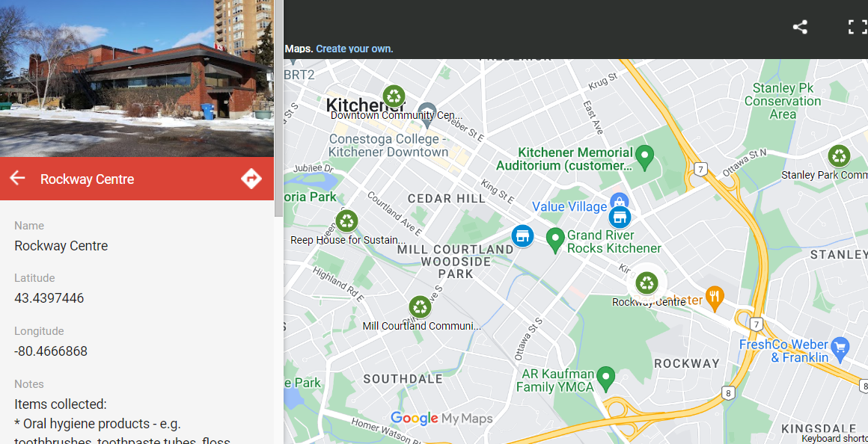868x444 pixels.
Task: Click the Stanley Pk Conservation Area label
Action: point(783,101)
